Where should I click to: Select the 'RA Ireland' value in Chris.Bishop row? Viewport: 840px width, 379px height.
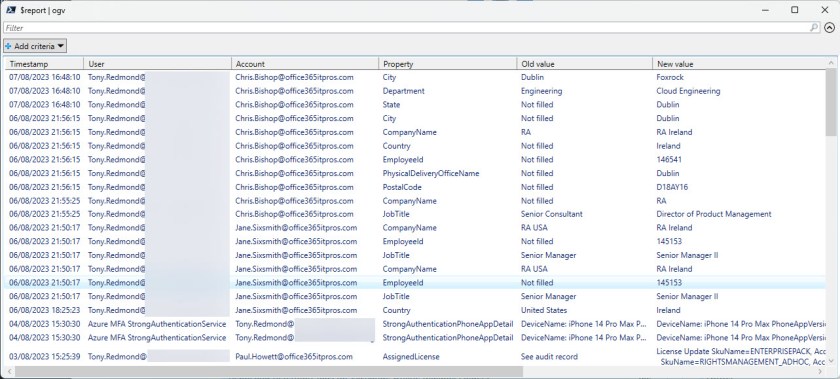click(674, 132)
